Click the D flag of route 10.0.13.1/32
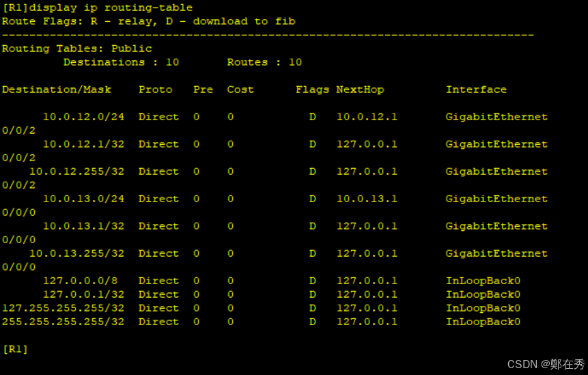This screenshot has height=375, width=588. [x=312, y=226]
